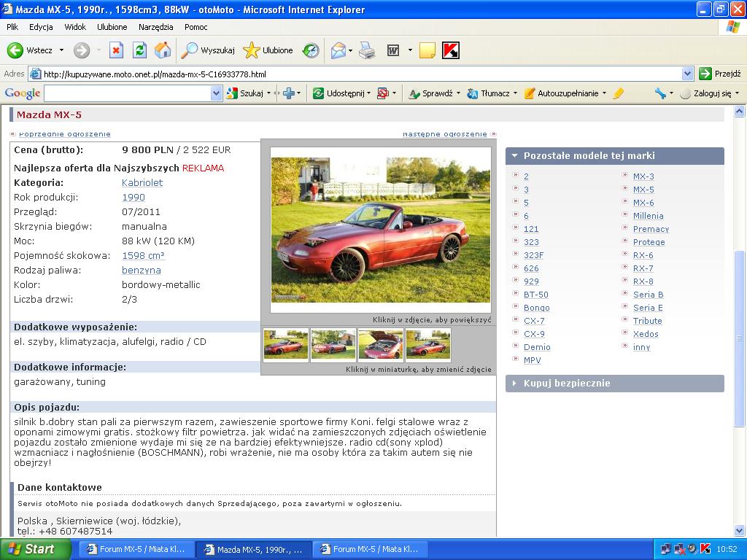The height and width of the screenshot is (560, 747).
Task: Open the address bar URL dropdown
Action: point(687,74)
